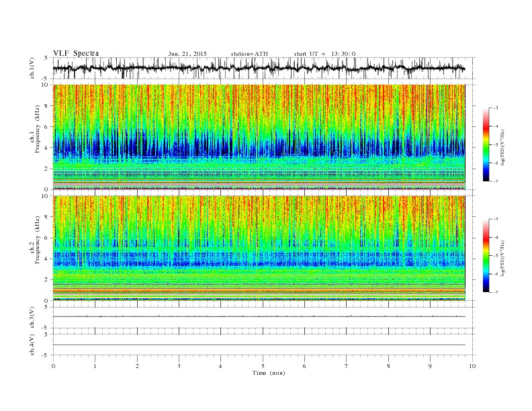Click the 'ch.3(V)' axis label

tap(32, 318)
